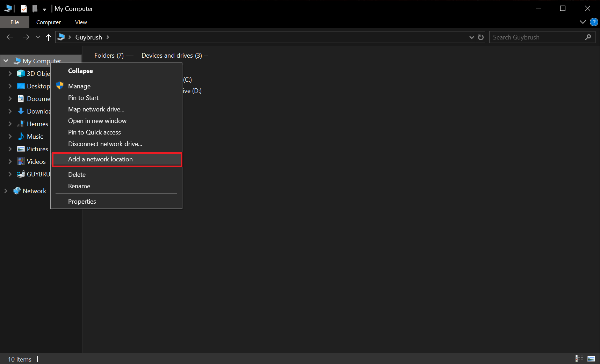
Task: Open Properties from the context menu
Action: click(82, 202)
